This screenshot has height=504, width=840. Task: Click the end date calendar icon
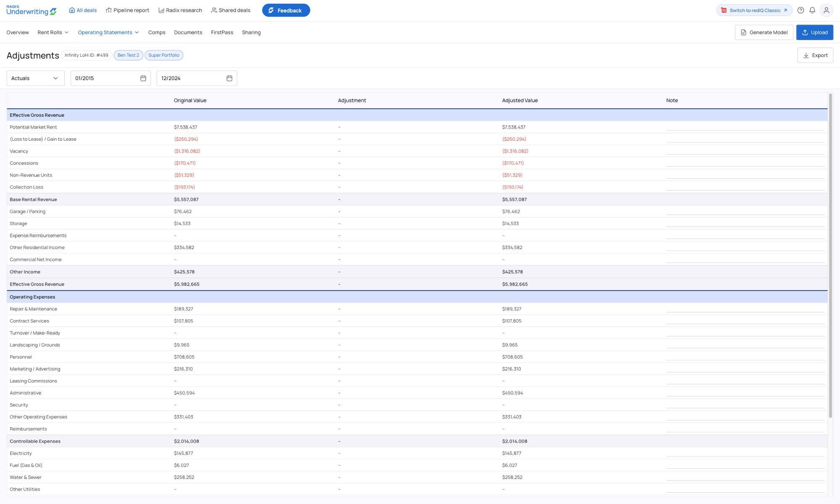229,79
